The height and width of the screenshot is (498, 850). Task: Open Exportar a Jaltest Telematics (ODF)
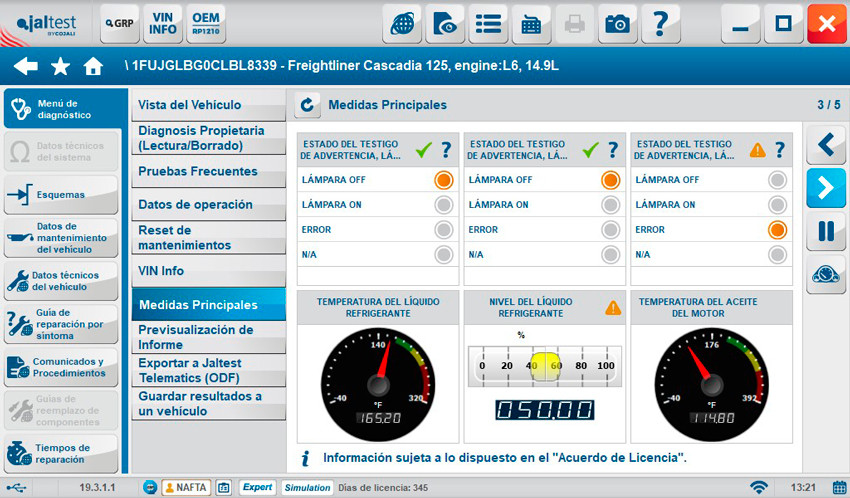(x=209, y=371)
